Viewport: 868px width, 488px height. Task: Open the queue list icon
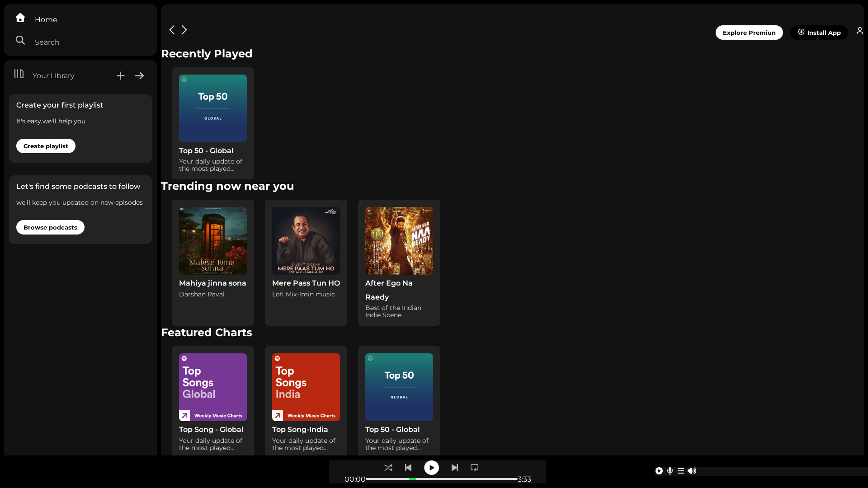[681, 471]
